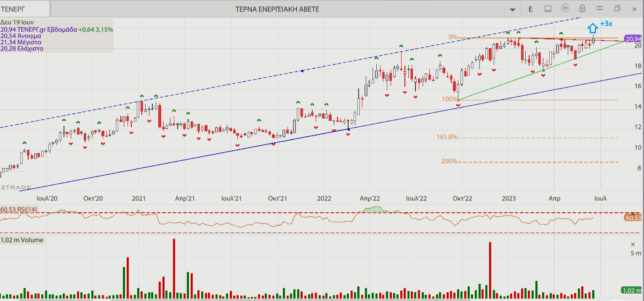The height and width of the screenshot is (301, 644).
Task: Click the 5 m volume axis label
Action: (x=636, y=253)
